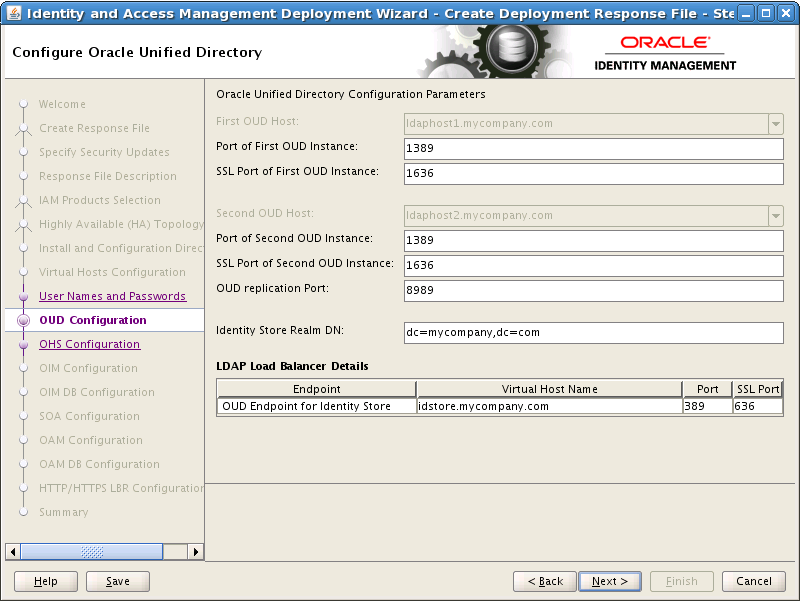Close the wizard window

click(786, 13)
